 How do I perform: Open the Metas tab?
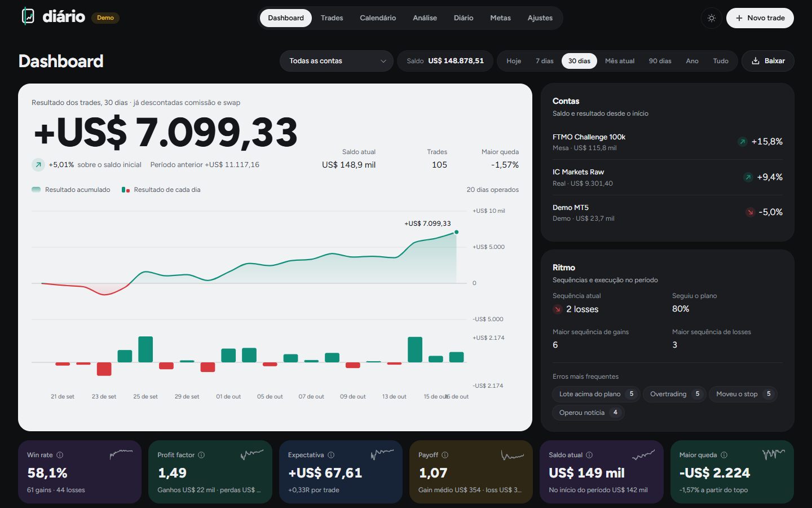[x=500, y=18]
